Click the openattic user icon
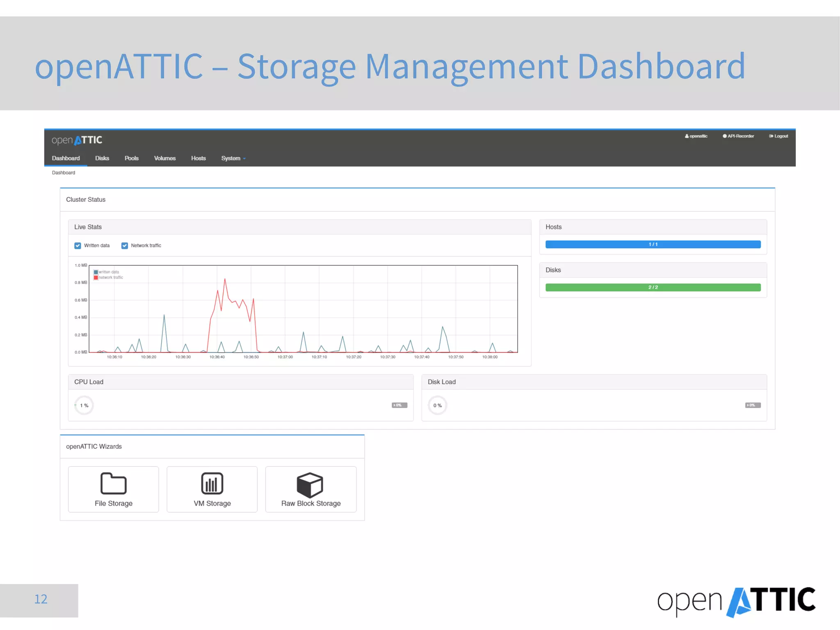 click(x=687, y=136)
